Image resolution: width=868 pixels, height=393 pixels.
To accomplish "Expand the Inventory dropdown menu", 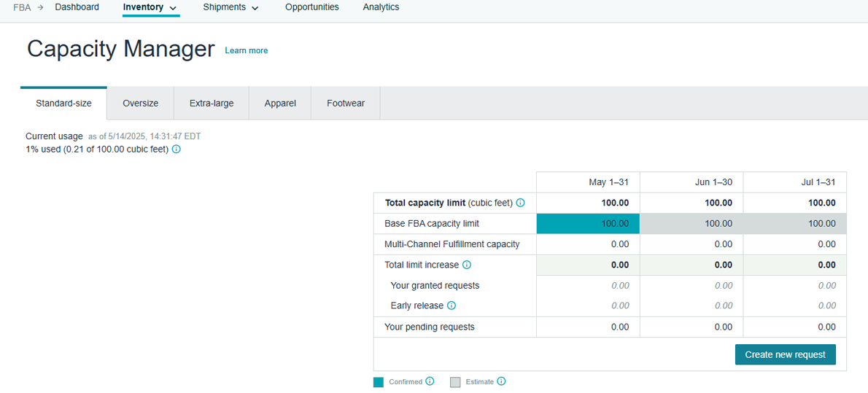I will (150, 7).
